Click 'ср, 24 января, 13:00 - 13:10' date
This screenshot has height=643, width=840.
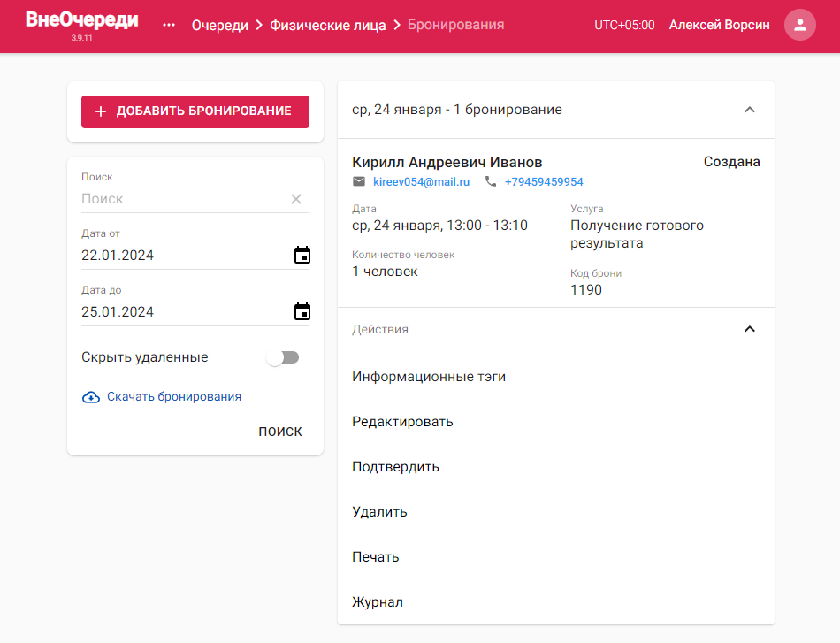coord(439,226)
